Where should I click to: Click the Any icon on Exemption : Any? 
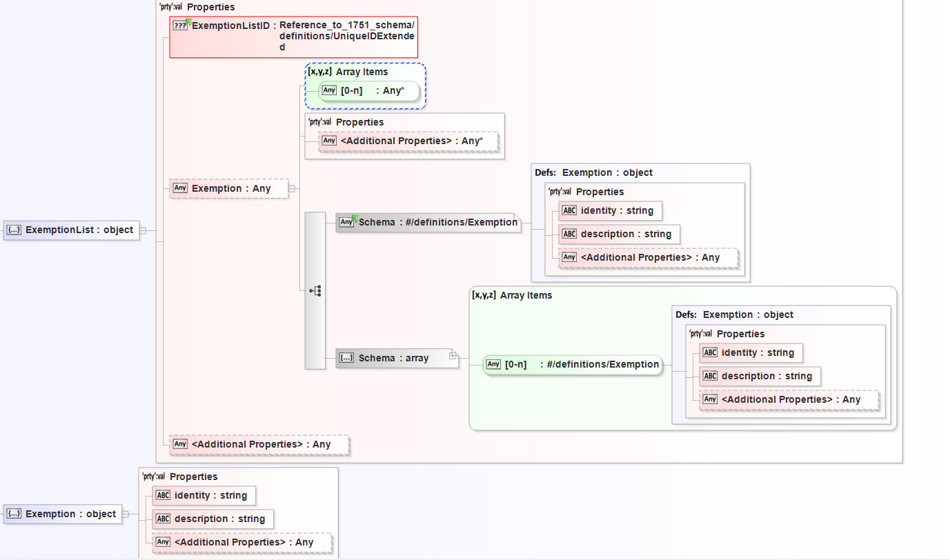click(181, 188)
